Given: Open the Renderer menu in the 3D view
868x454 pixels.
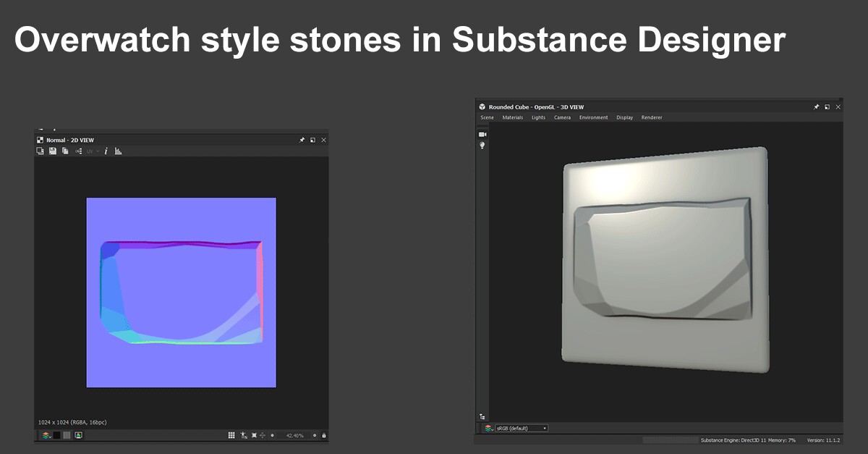Looking at the screenshot, I should click(652, 117).
